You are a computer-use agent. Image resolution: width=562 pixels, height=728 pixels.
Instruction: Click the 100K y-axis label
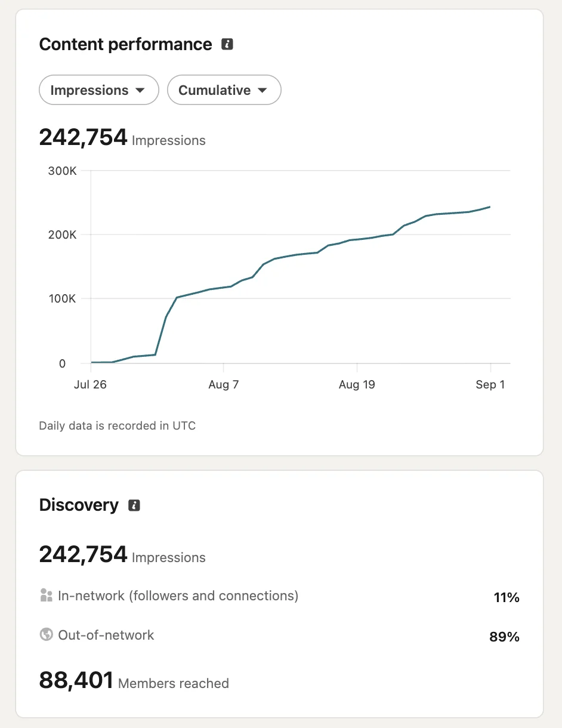coord(63,299)
